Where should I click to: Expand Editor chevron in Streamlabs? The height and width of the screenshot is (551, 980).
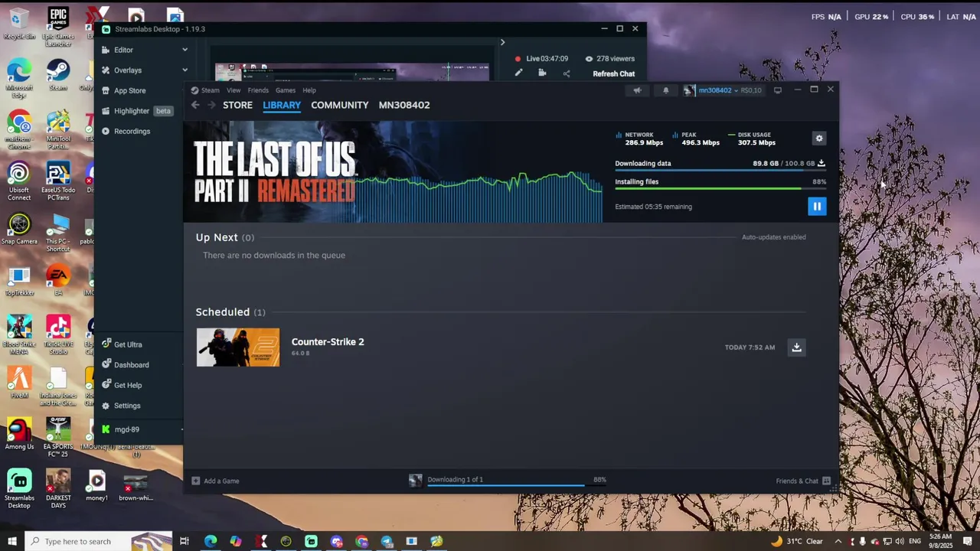[185, 50]
